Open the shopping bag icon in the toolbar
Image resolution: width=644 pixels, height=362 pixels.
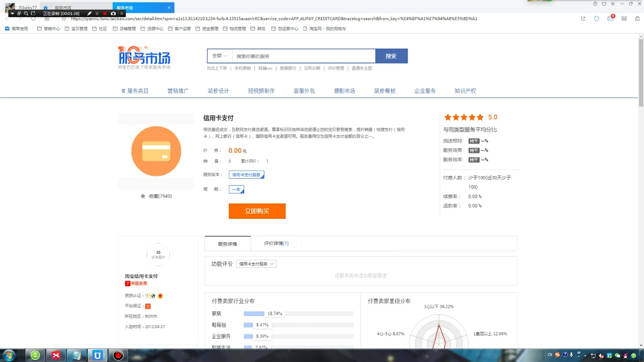point(637,18)
